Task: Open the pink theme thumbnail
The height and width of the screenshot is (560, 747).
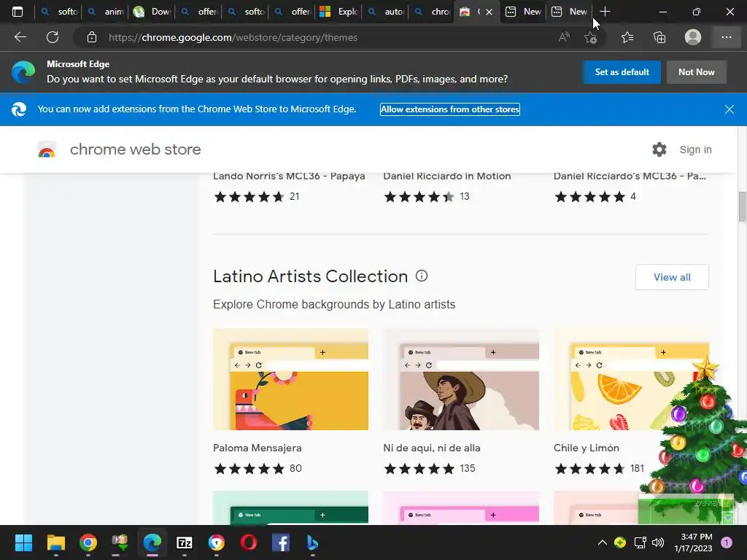Action: coord(461,507)
